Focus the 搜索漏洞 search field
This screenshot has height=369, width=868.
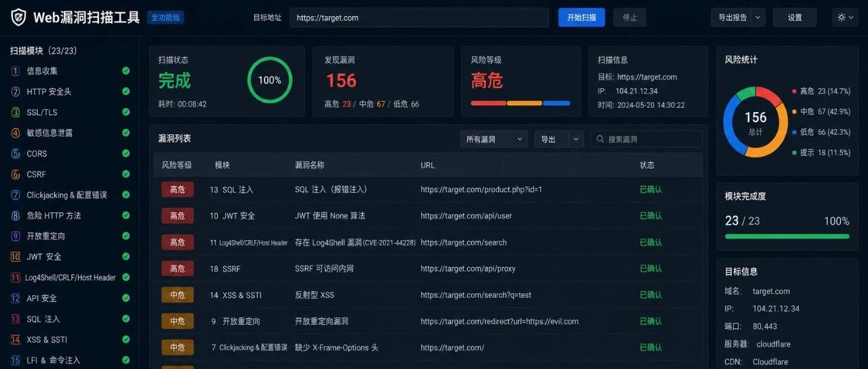coord(646,139)
